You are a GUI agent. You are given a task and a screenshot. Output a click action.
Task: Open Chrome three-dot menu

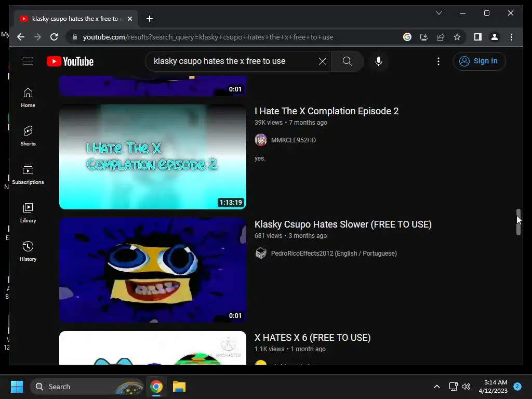(511, 37)
